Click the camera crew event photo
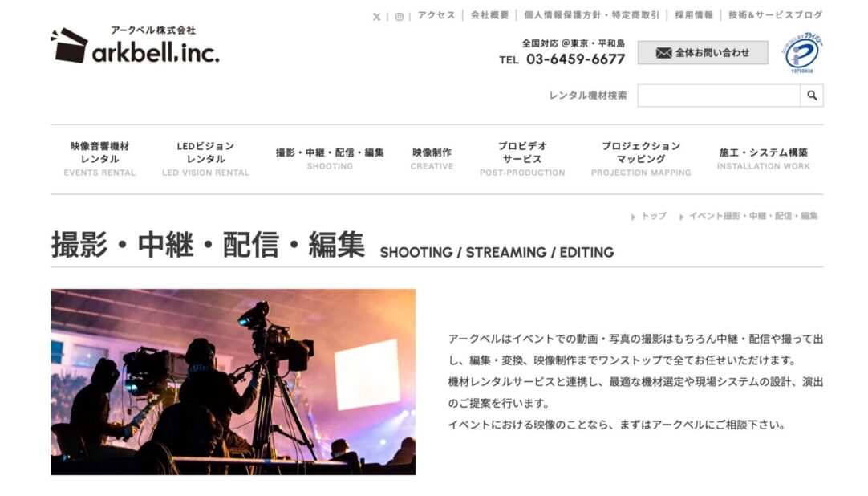 [x=233, y=381]
